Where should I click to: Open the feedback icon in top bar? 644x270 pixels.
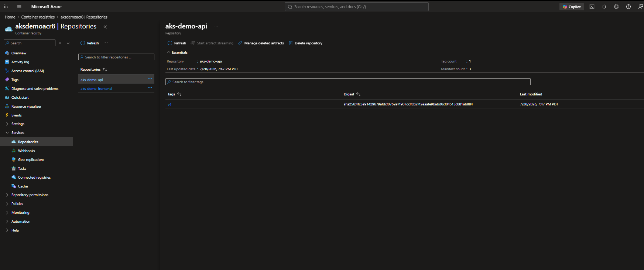pos(641,7)
